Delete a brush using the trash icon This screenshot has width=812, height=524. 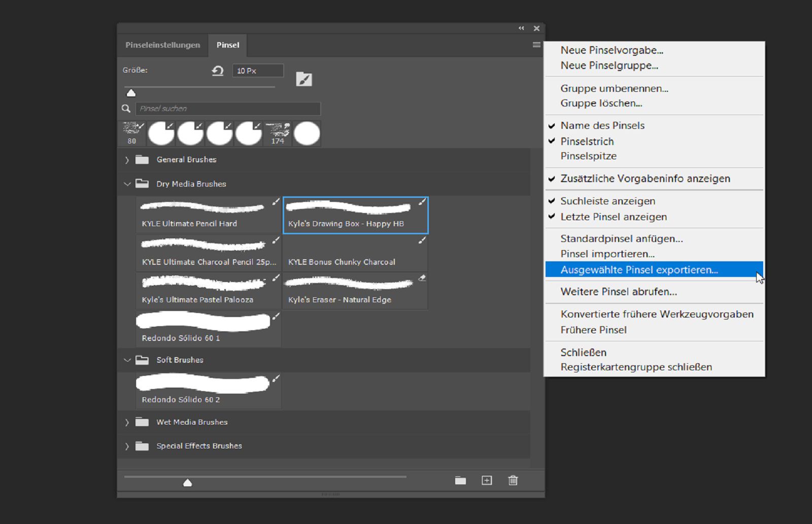[513, 480]
